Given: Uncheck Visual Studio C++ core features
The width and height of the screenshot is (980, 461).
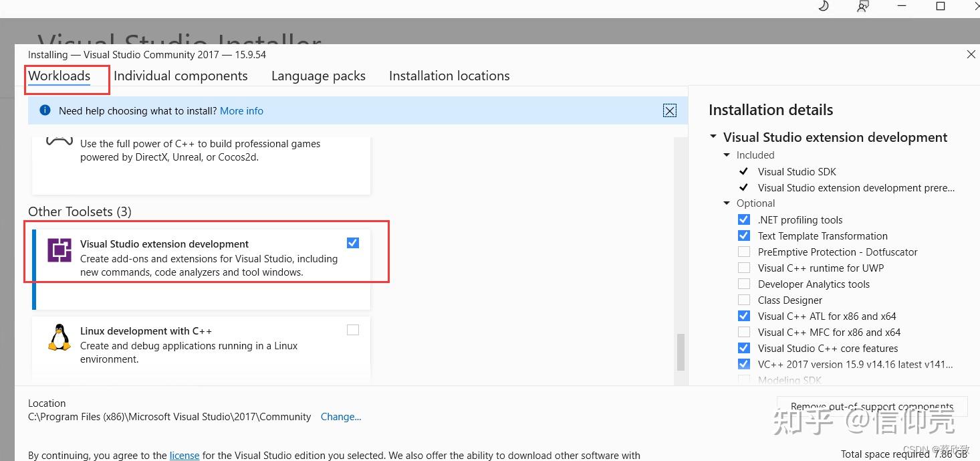Looking at the screenshot, I should 743,348.
